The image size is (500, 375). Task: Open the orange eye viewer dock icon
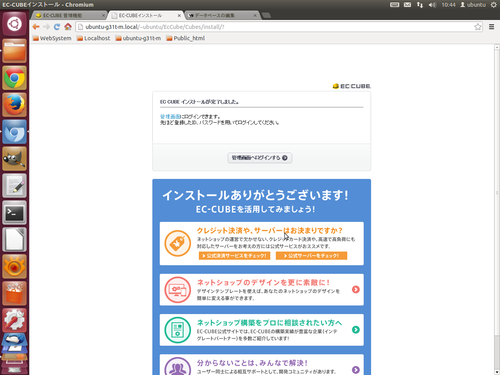pos(14,267)
